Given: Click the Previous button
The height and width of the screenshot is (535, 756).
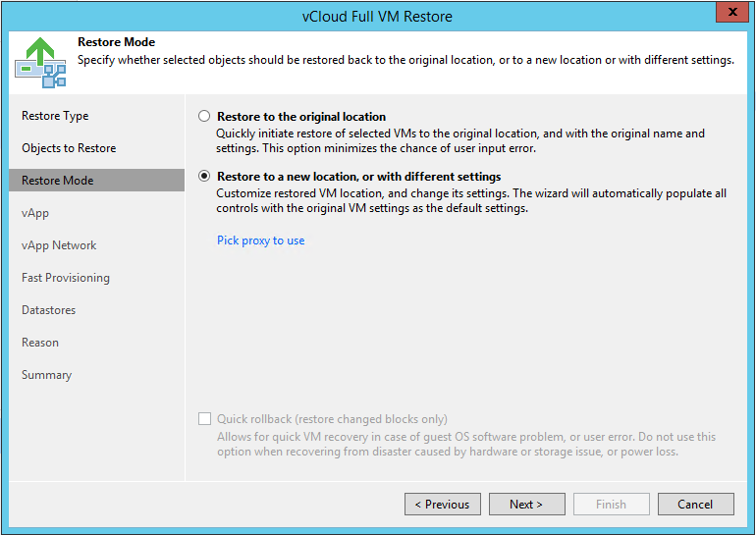Looking at the screenshot, I should (x=443, y=505).
